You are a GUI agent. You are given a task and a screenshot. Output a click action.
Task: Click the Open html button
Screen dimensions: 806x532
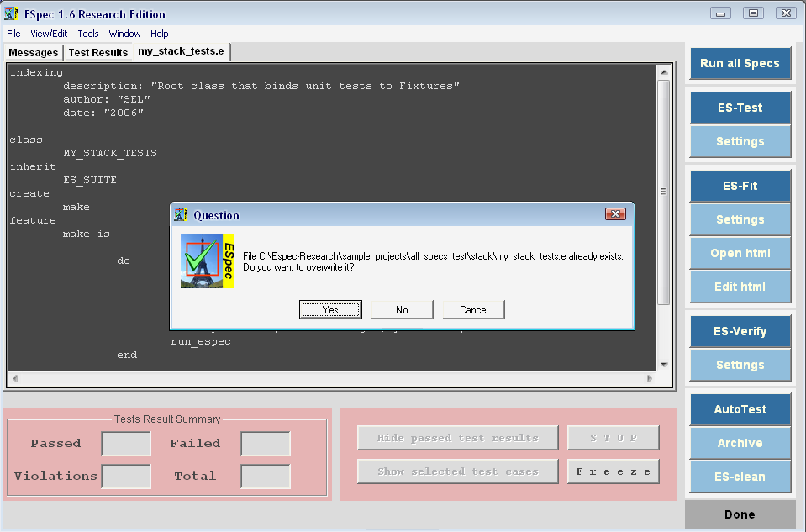[740, 254]
